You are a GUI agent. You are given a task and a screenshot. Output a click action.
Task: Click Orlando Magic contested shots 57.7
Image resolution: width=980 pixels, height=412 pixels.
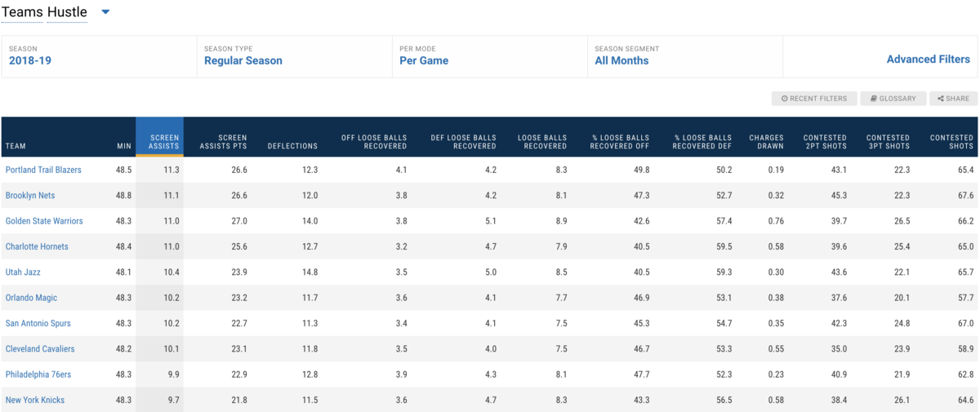tap(966, 298)
